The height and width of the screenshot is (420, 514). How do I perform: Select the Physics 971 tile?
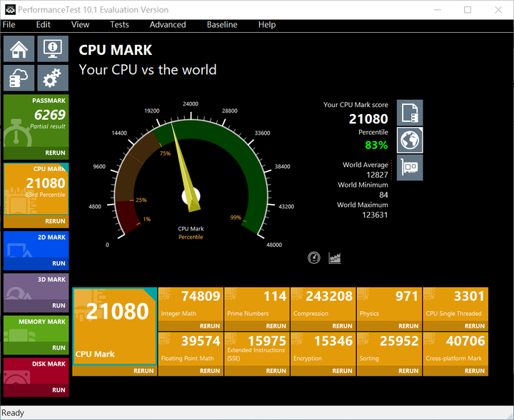click(x=390, y=304)
